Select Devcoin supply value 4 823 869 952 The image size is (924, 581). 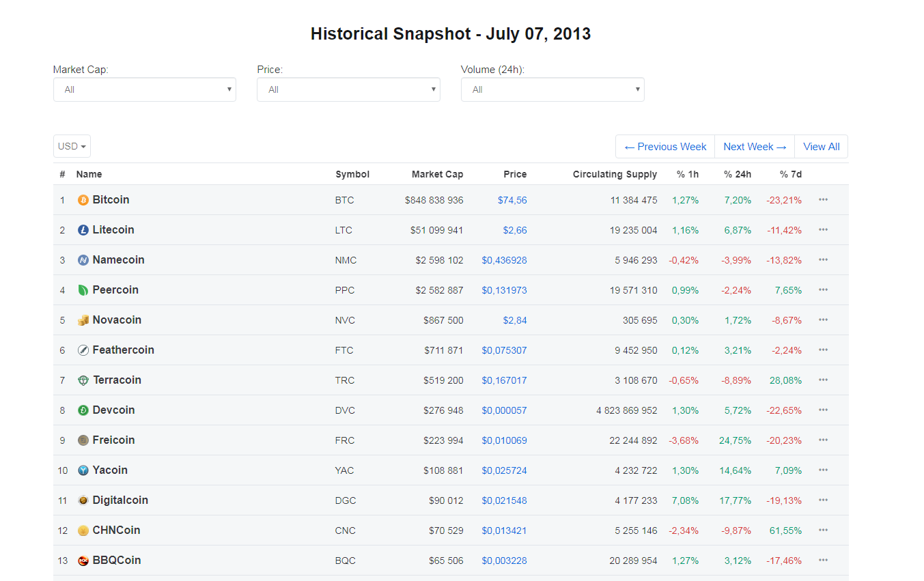coord(626,410)
